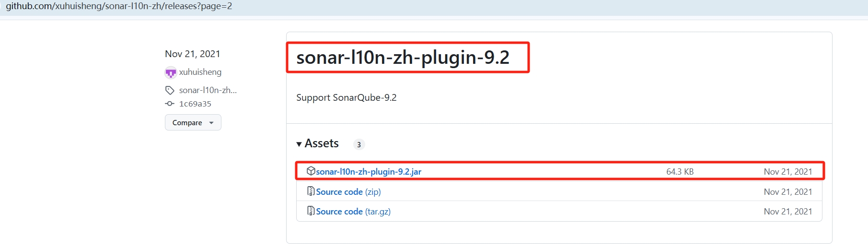Click the xuhuisheng avatar icon
This screenshot has height=249, width=868.
[171, 72]
